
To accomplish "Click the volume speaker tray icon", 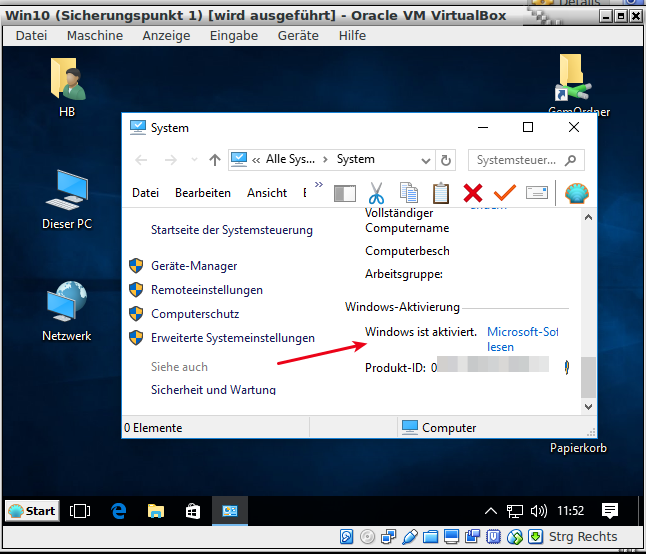I will (x=539, y=511).
